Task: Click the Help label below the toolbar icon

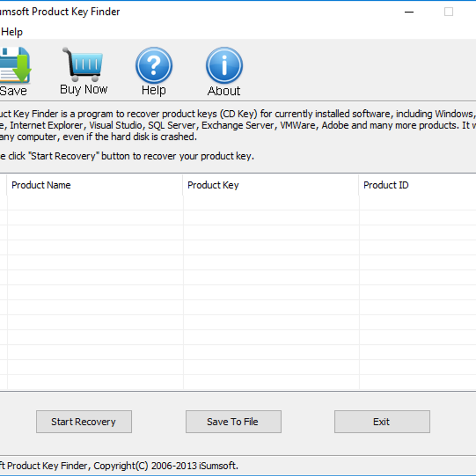Action: coord(154,90)
